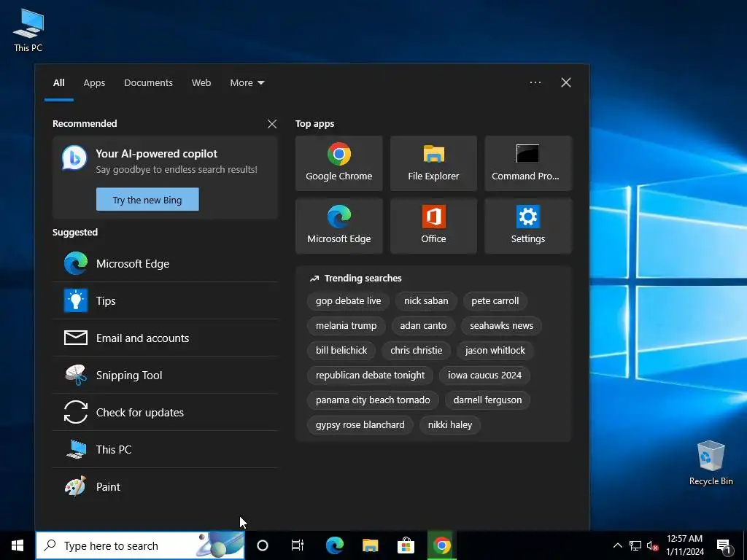Viewport: 747px width, 560px height.
Task: Search trending 'gypsy rose blanchard'
Action: click(360, 425)
